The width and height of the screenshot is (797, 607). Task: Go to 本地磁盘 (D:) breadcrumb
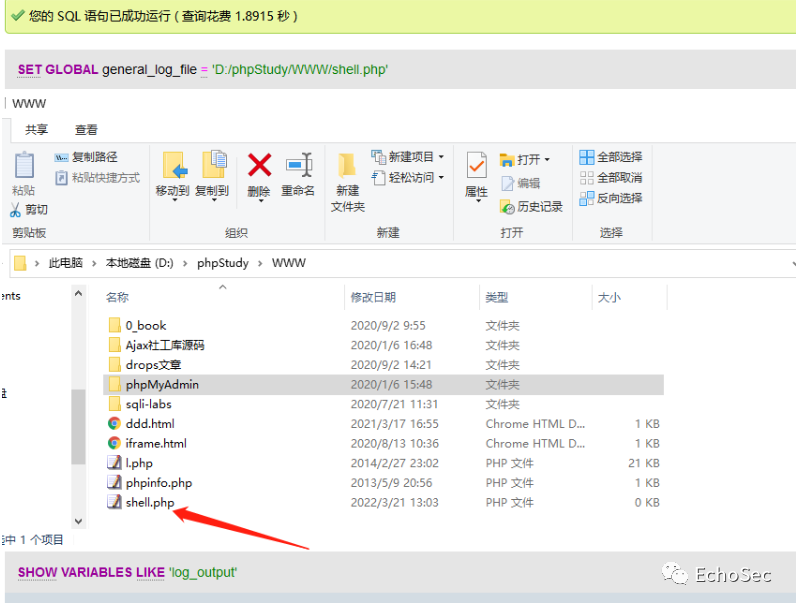[139, 263]
